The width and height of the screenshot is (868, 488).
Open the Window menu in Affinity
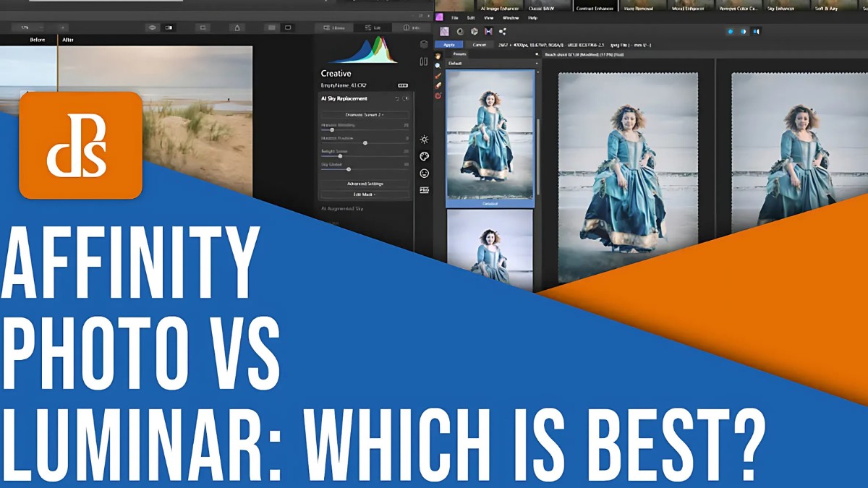(511, 17)
